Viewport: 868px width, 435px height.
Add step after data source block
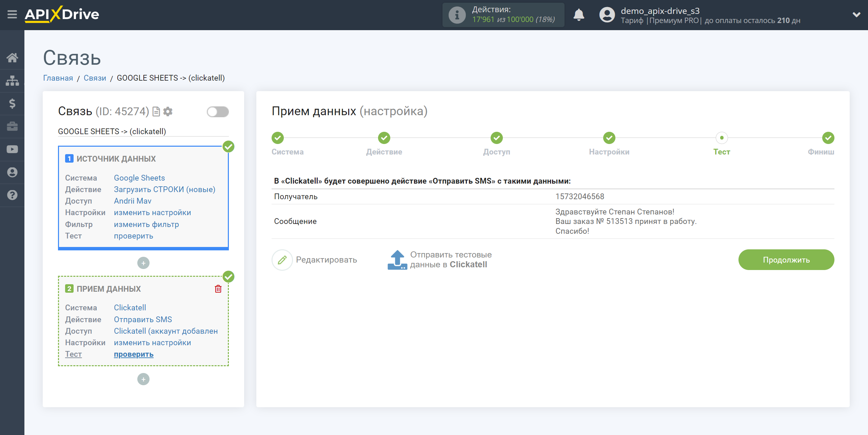[x=143, y=263]
